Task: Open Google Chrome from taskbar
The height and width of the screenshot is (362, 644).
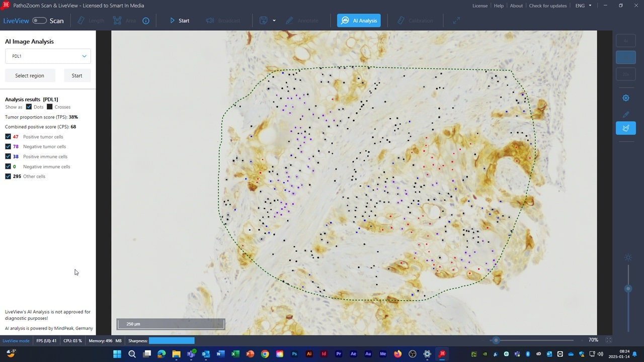Action: pos(265,354)
